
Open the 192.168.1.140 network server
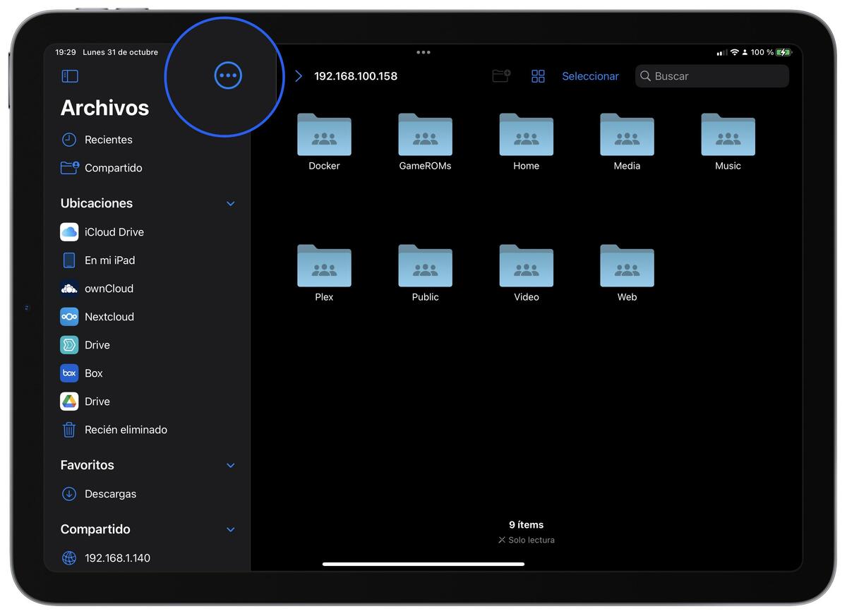pos(147,558)
